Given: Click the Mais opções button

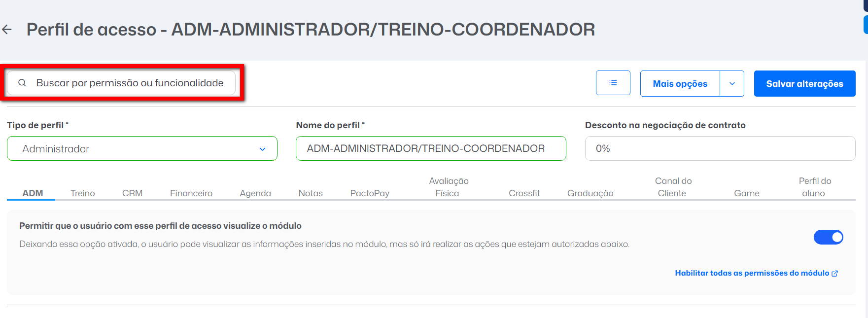Looking at the screenshot, I should pyautogui.click(x=680, y=84).
